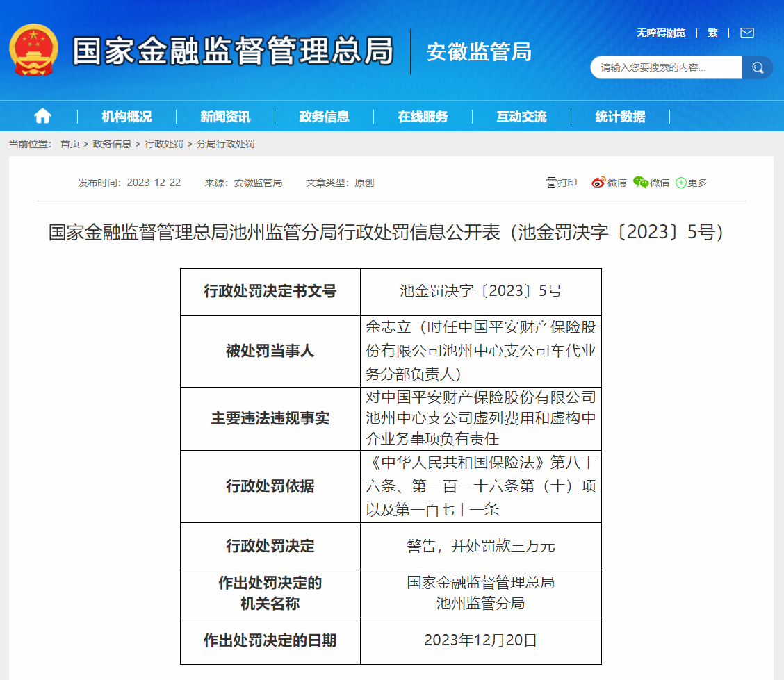Click the 《中华人民共和国保险法》 cell
Image resolution: width=784 pixels, height=680 pixels.
pyautogui.click(x=480, y=486)
